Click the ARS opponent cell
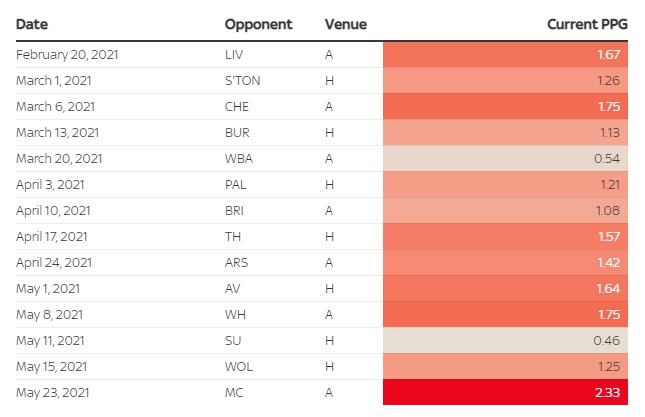Image resolution: width=645 pixels, height=417 pixels. point(237,262)
